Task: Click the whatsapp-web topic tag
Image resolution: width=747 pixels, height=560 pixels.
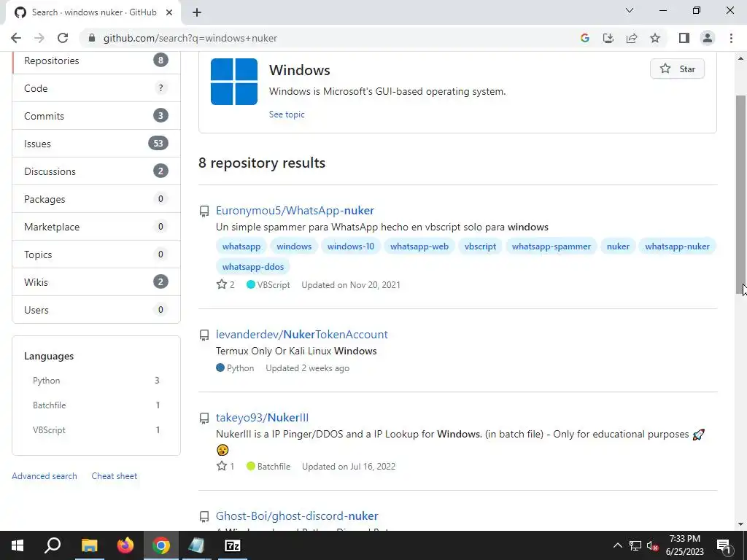Action: (x=419, y=246)
